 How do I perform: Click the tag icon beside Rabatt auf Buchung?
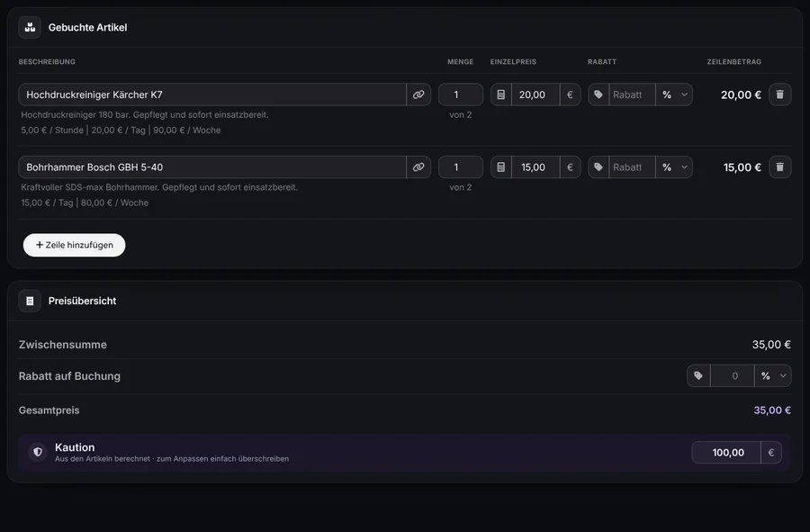[698, 376]
